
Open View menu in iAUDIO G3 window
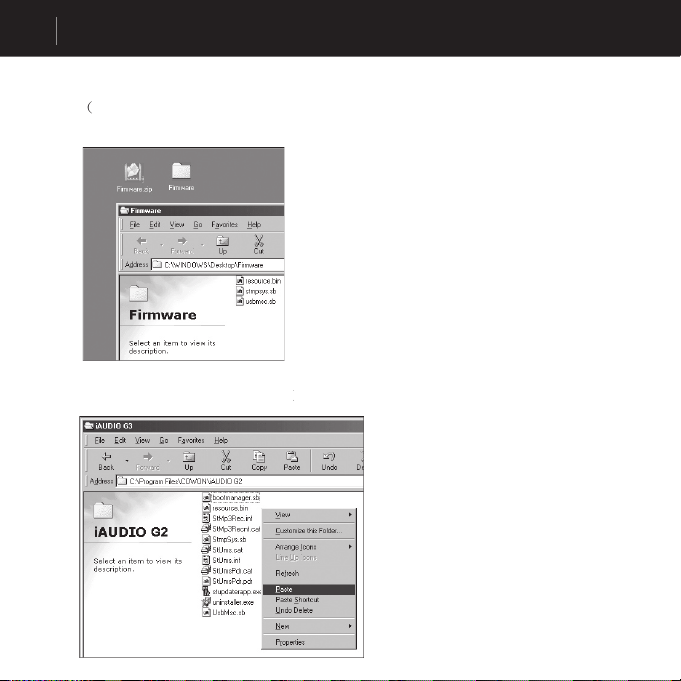[142, 440]
